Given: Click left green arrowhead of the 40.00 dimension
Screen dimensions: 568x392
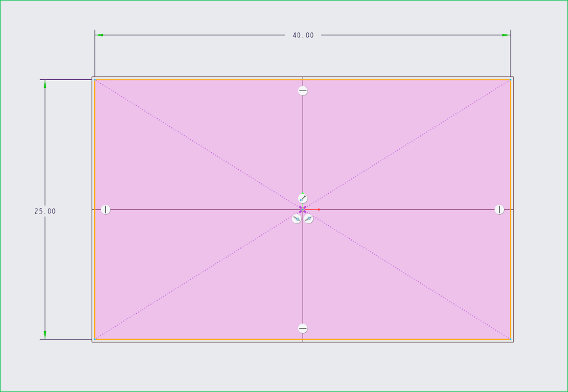Looking at the screenshot, I should [x=99, y=35].
